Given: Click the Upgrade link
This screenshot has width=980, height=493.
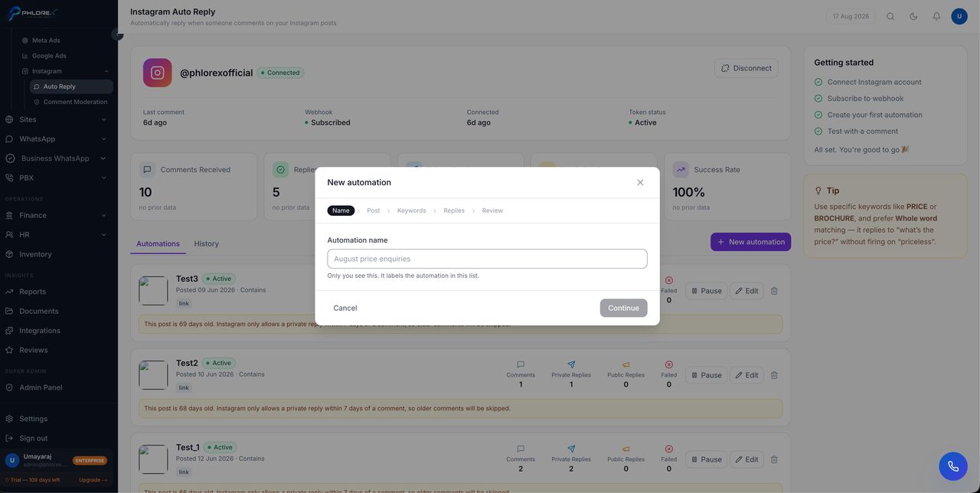Looking at the screenshot, I should [x=93, y=480].
